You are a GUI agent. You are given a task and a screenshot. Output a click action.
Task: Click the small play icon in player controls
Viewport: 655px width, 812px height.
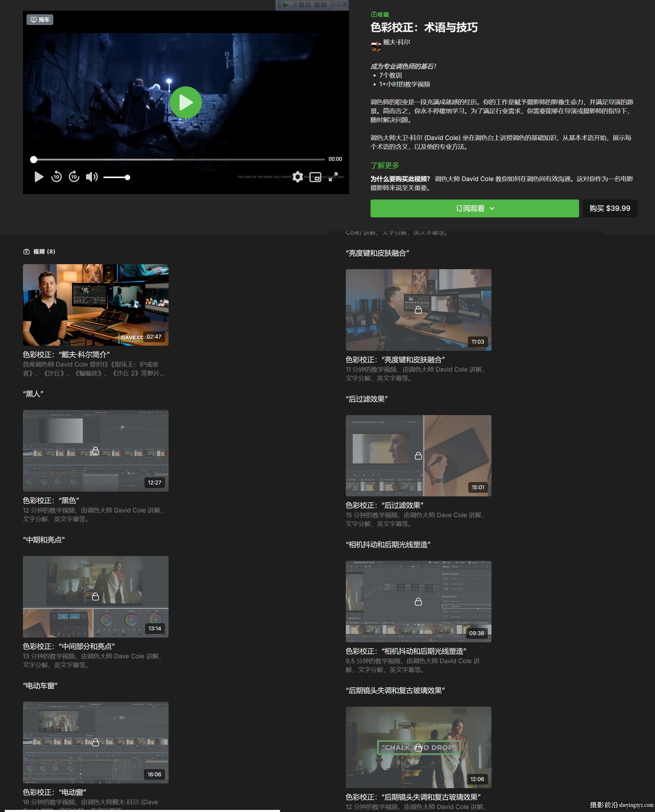(x=38, y=177)
